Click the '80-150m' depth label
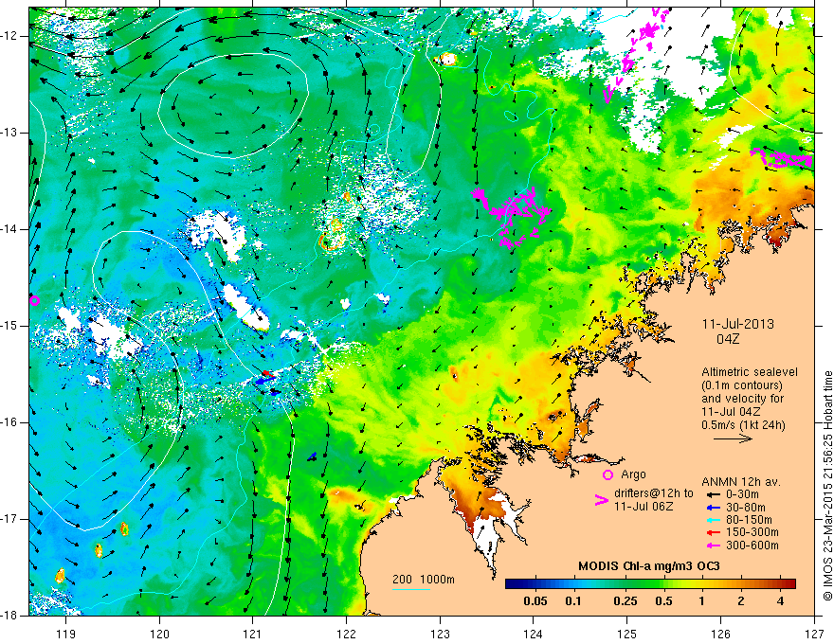Screen dimensions: 834x644 click(749, 520)
